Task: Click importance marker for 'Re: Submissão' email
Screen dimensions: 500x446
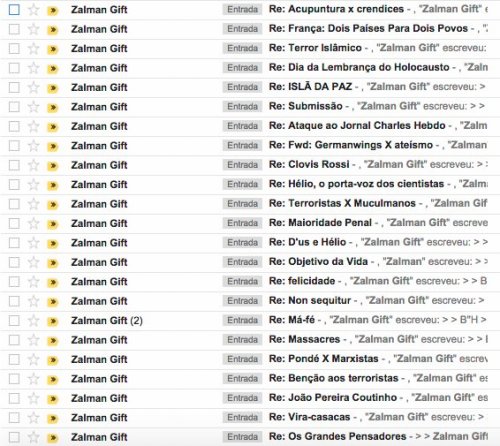Action: pos(53,108)
